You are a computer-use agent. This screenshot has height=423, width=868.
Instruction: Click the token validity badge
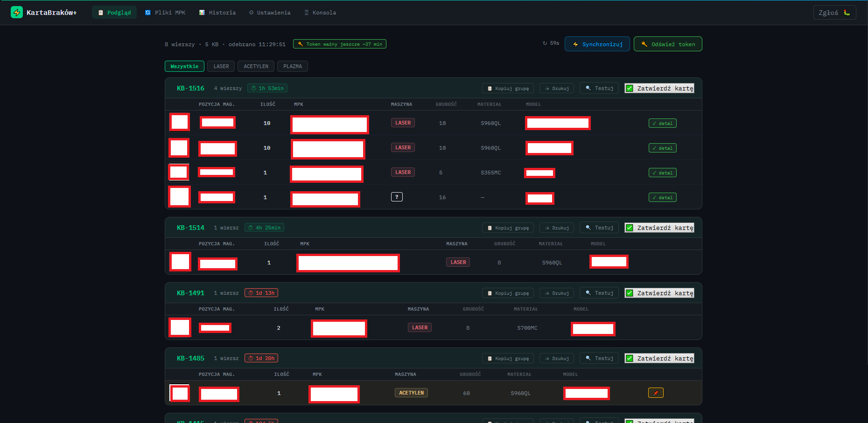click(x=340, y=44)
